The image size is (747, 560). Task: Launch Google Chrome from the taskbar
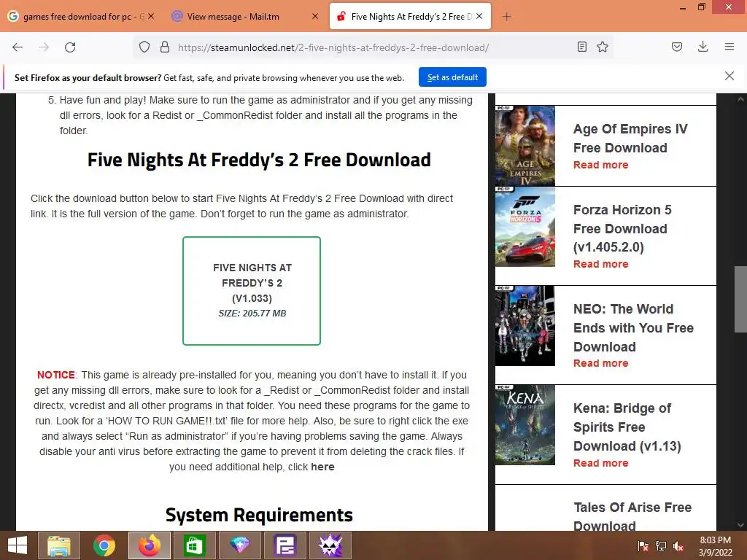[104, 545]
